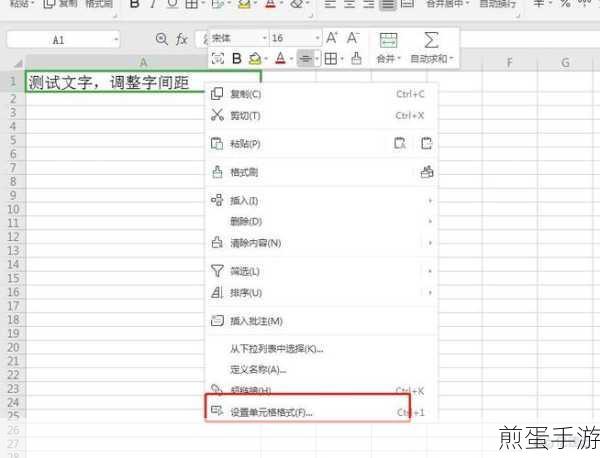Expand the 插入(I) submenu arrow
Viewport: 600px width, 458px height.
(x=430, y=200)
